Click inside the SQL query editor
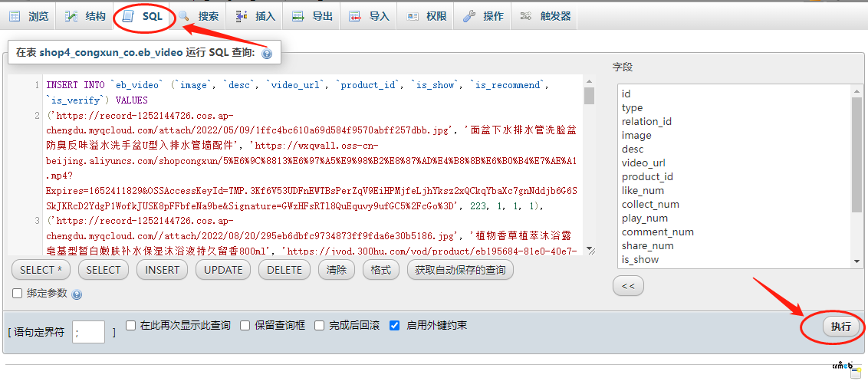The height and width of the screenshot is (391, 868). (313, 165)
